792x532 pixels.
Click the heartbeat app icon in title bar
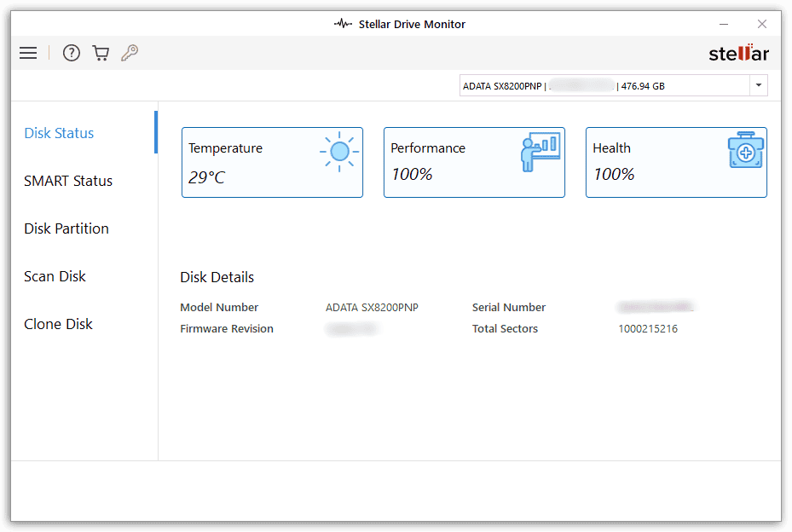[x=343, y=24]
